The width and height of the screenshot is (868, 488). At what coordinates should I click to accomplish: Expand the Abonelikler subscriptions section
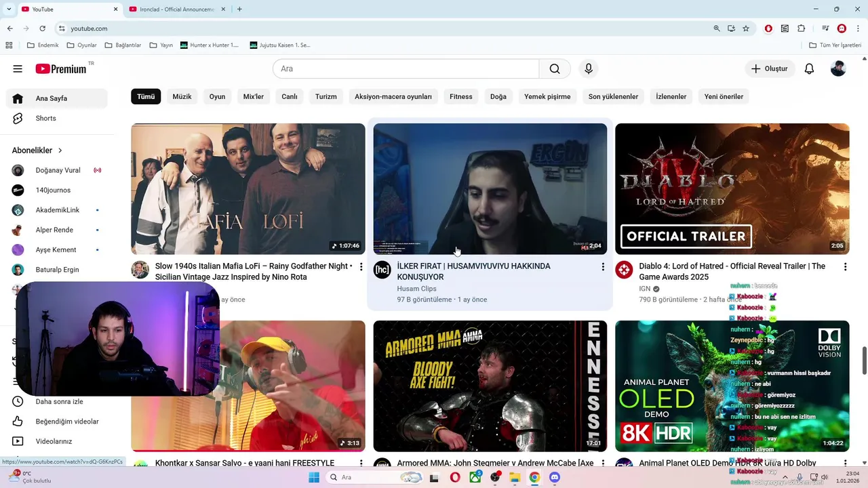(x=37, y=150)
